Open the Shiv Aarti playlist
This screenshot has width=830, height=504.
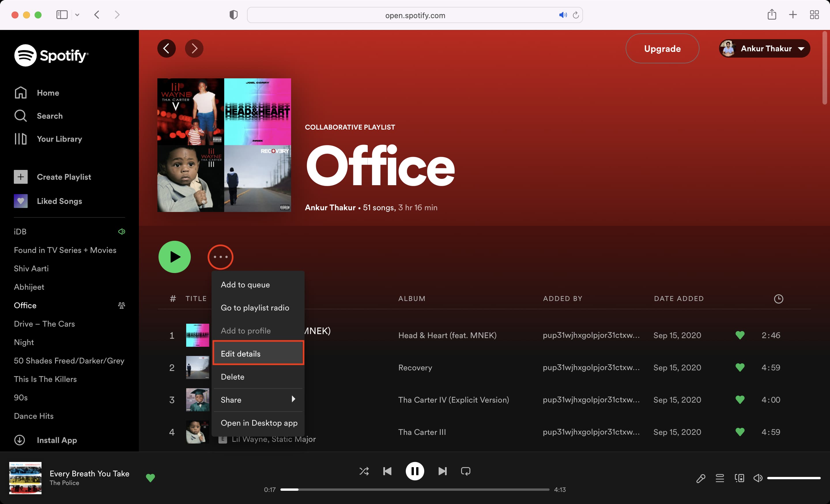pos(31,268)
